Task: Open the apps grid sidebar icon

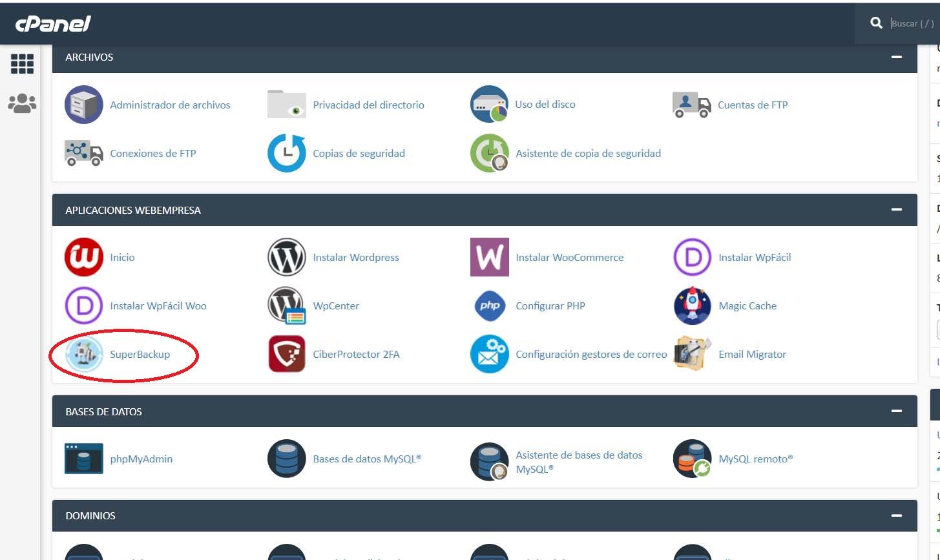Action: point(22,64)
